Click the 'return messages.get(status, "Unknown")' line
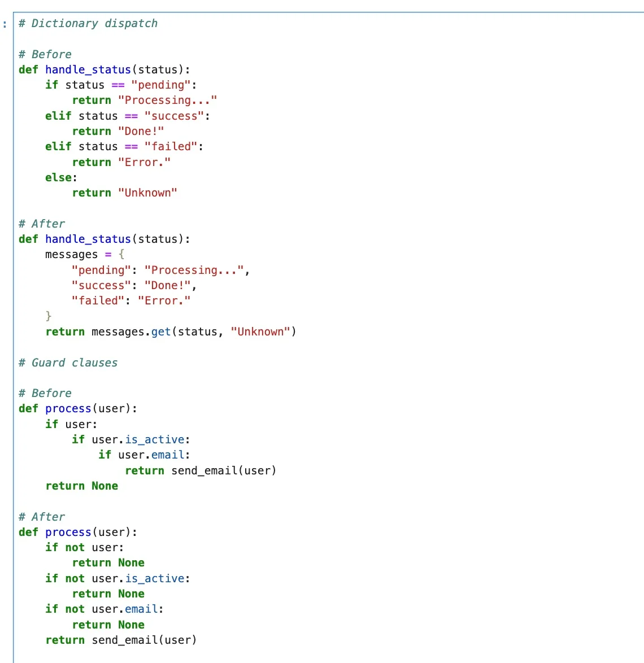Screen dimensions: 644x663 coord(171,332)
